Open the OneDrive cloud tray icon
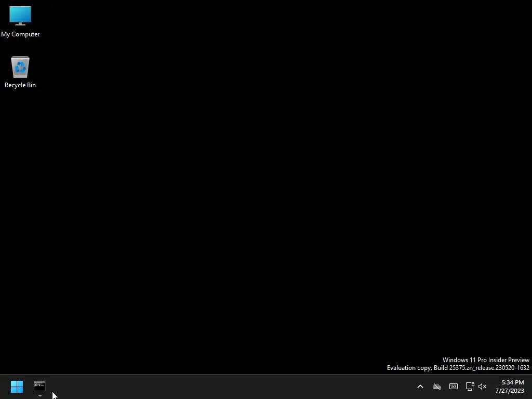This screenshot has width=532, height=399. pyautogui.click(x=437, y=387)
